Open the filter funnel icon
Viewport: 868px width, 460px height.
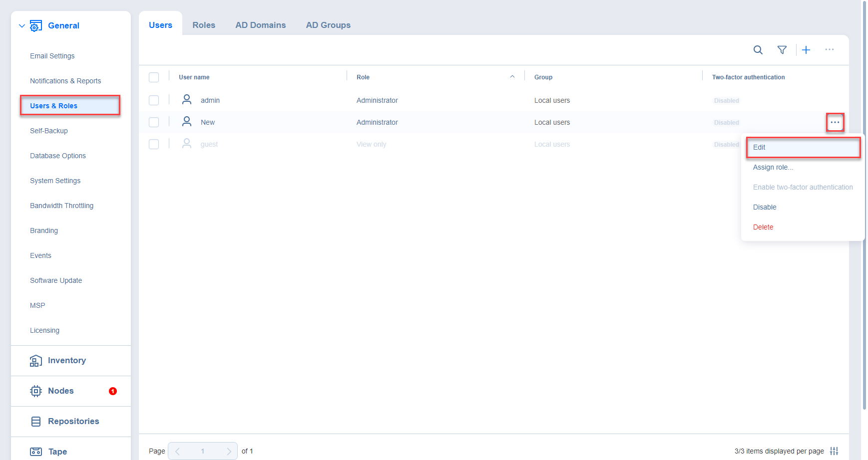pyautogui.click(x=782, y=50)
